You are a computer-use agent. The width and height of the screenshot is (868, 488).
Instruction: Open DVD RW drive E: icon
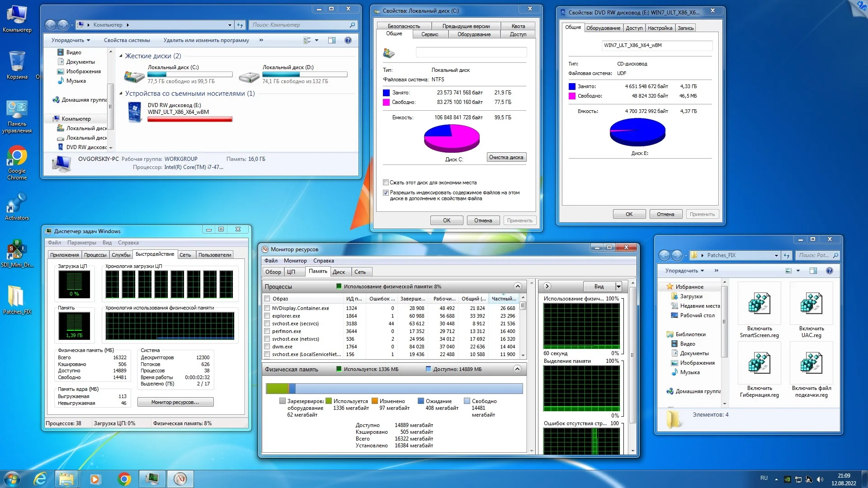pyautogui.click(x=135, y=112)
